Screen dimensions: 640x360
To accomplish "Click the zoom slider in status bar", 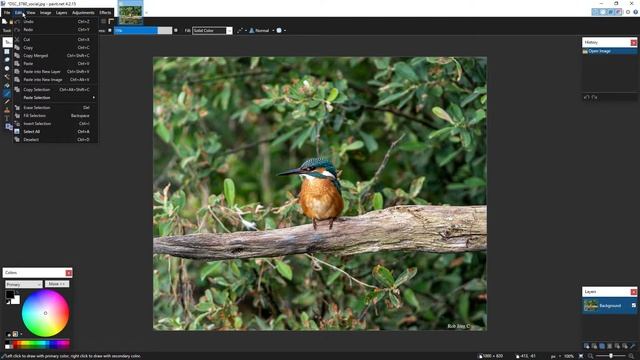I will pos(611,356).
